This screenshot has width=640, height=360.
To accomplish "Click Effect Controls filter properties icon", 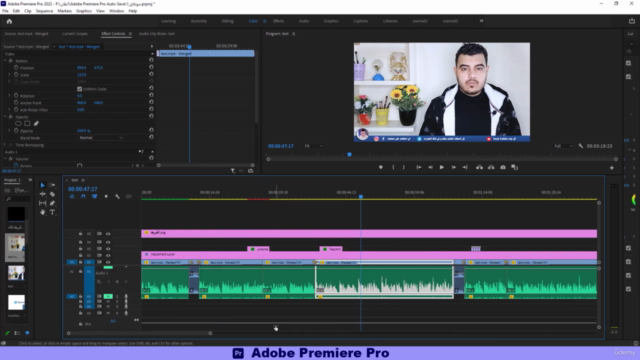I will 233,171.
